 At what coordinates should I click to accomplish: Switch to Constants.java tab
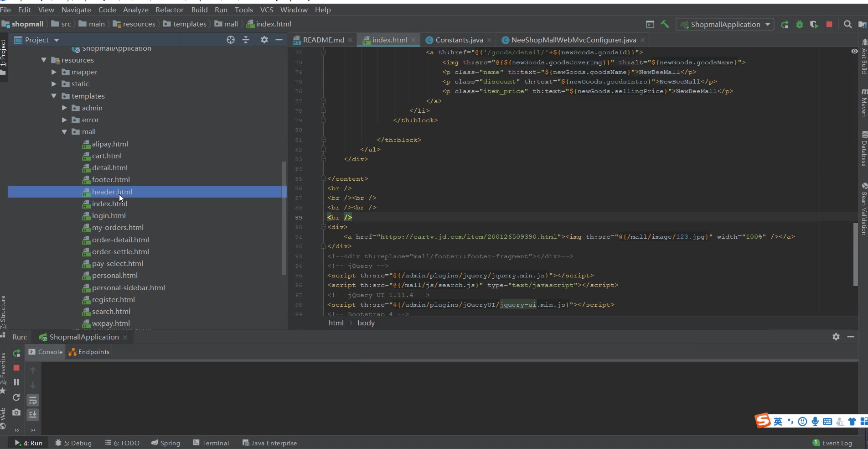(x=459, y=40)
